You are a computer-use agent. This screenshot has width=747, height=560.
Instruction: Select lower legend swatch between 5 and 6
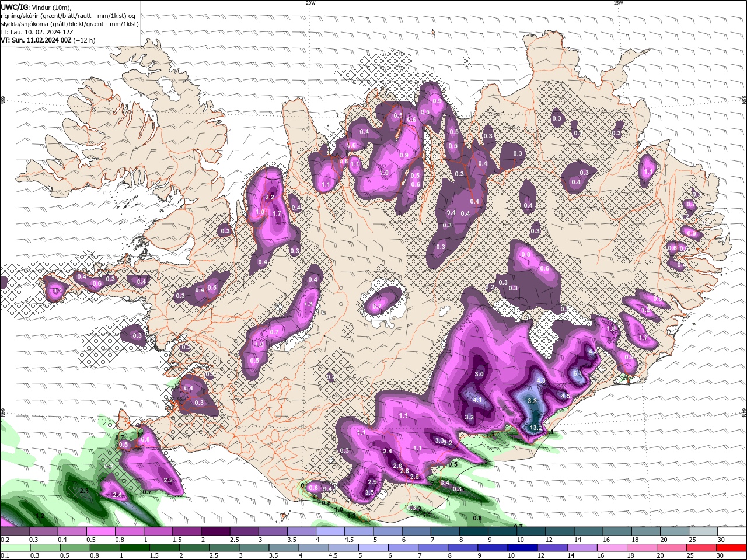point(373,548)
